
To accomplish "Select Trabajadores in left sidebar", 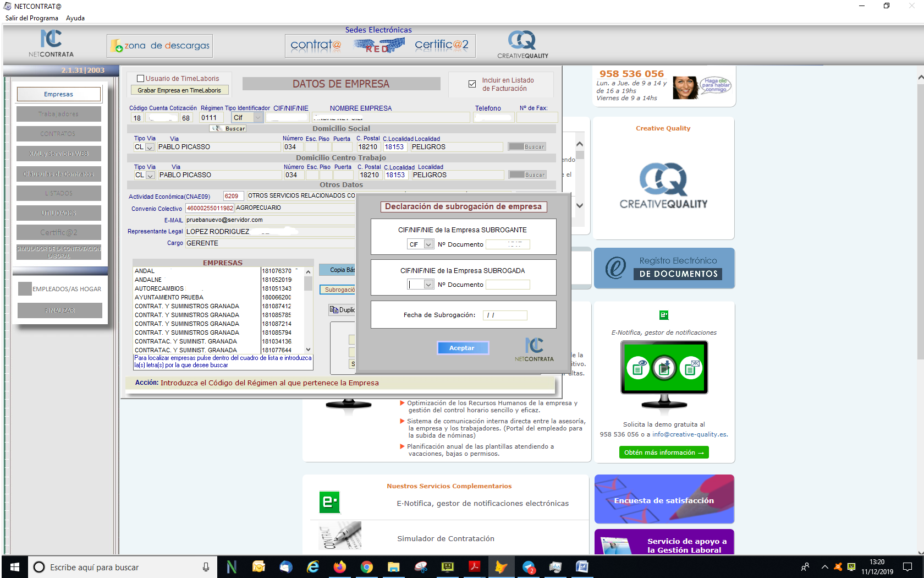I will click(59, 114).
